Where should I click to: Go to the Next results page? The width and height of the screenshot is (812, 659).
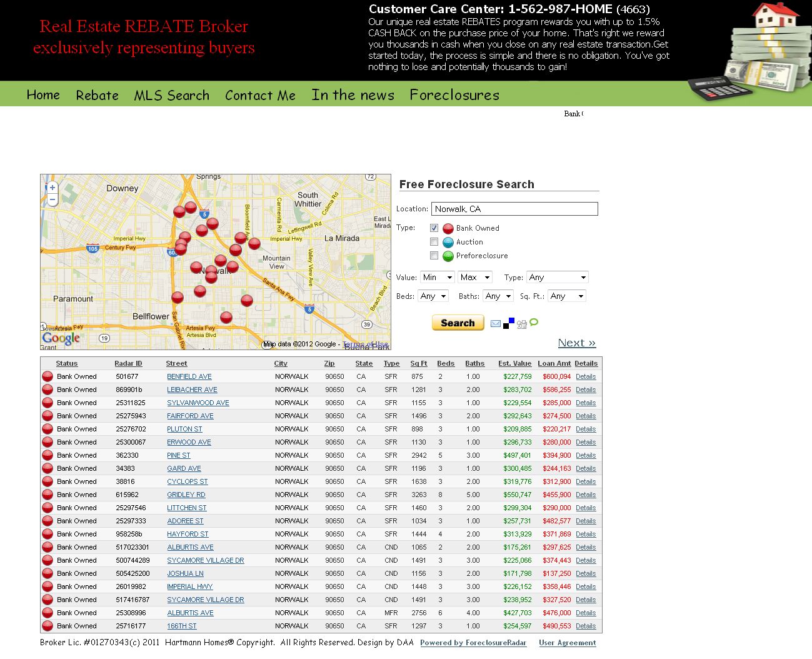pyautogui.click(x=576, y=343)
